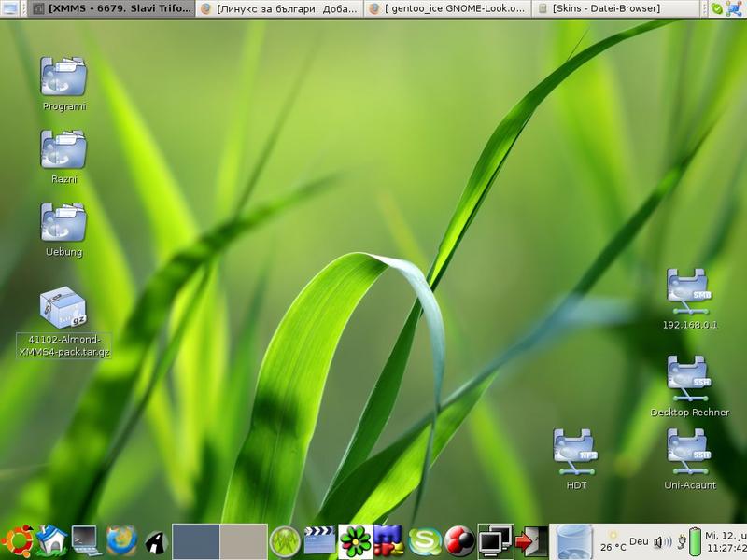Open the home folder launcher
This screenshot has width=747, height=560.
[x=52, y=540]
